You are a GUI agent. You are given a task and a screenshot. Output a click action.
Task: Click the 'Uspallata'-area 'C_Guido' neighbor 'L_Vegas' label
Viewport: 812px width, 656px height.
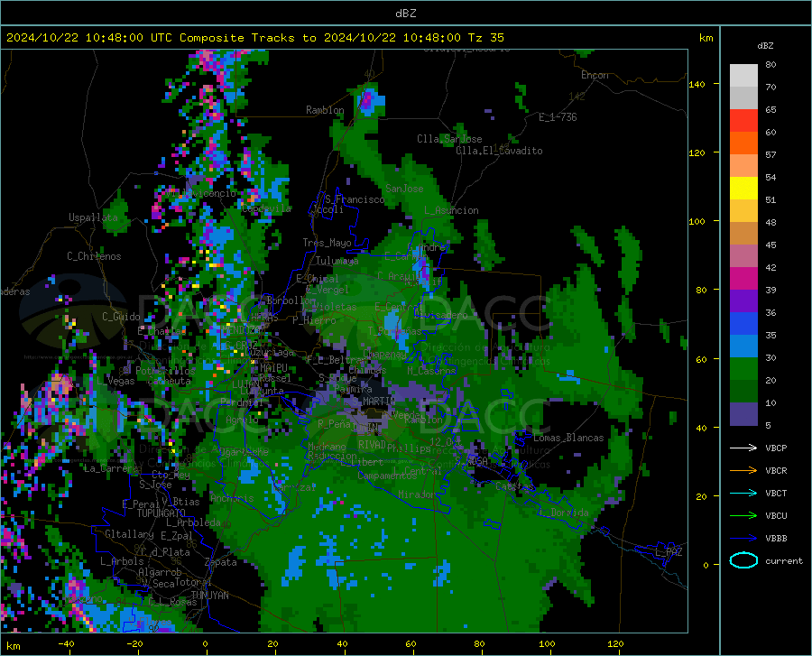tap(115, 381)
